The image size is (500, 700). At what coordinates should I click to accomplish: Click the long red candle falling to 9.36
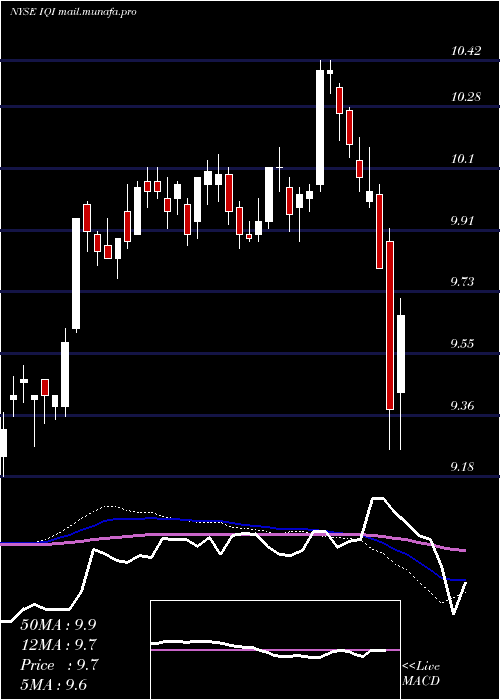[390, 325]
